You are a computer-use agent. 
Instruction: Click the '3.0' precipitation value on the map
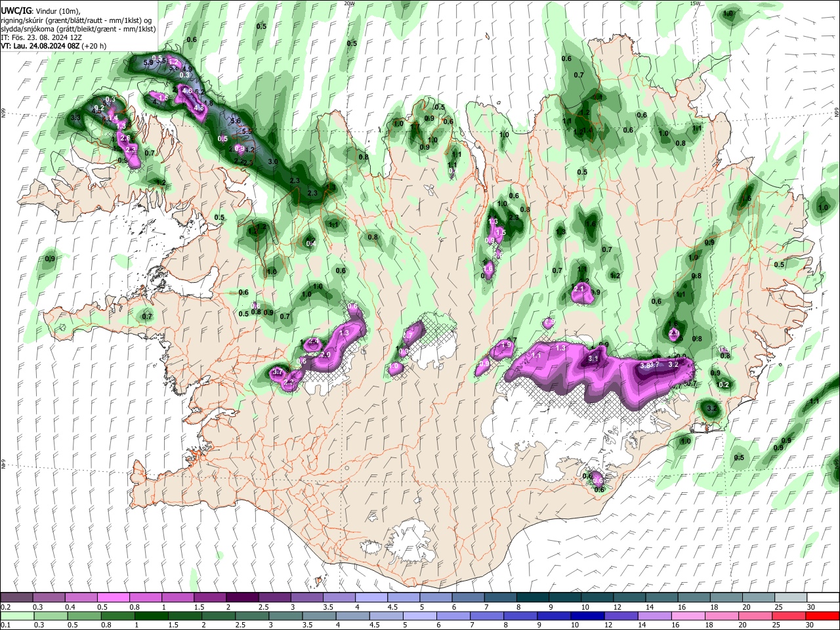[273, 161]
